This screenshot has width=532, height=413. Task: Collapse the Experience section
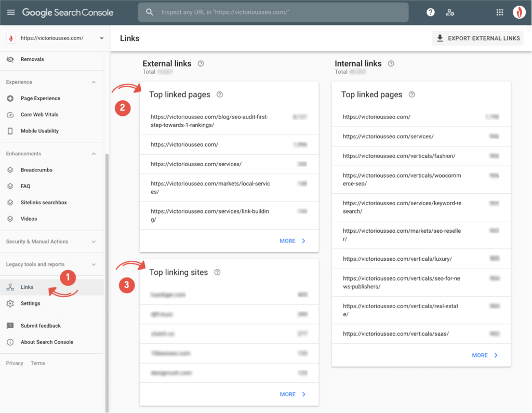pyautogui.click(x=94, y=82)
